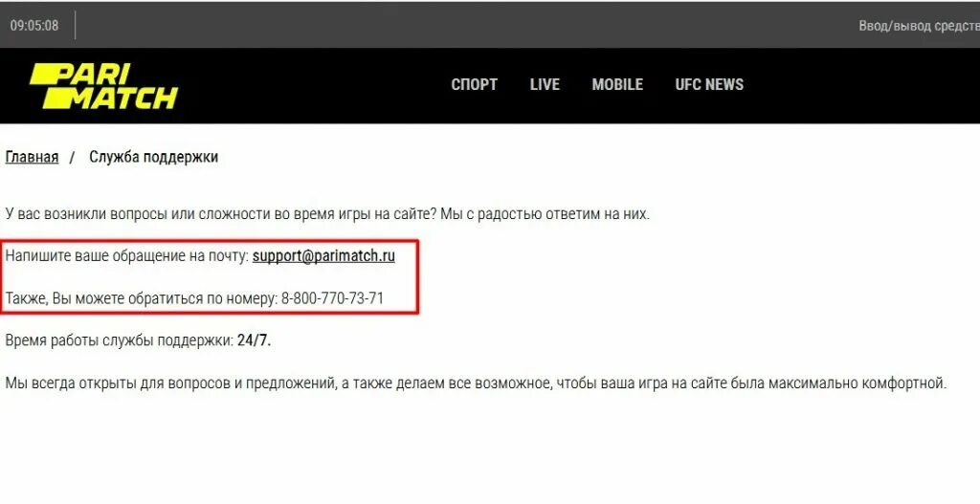Screen dimensions: 980x504
Task: Click the Также, Вы можете обратиться text
Action: 142,298
